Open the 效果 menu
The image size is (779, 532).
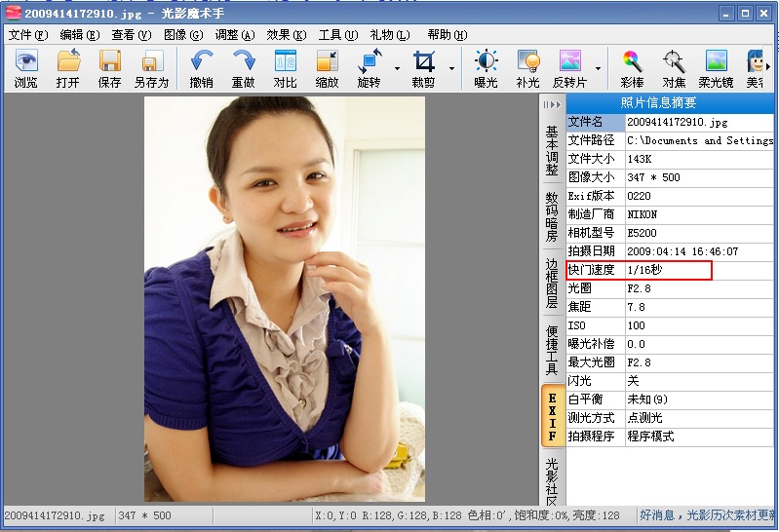[x=287, y=35]
